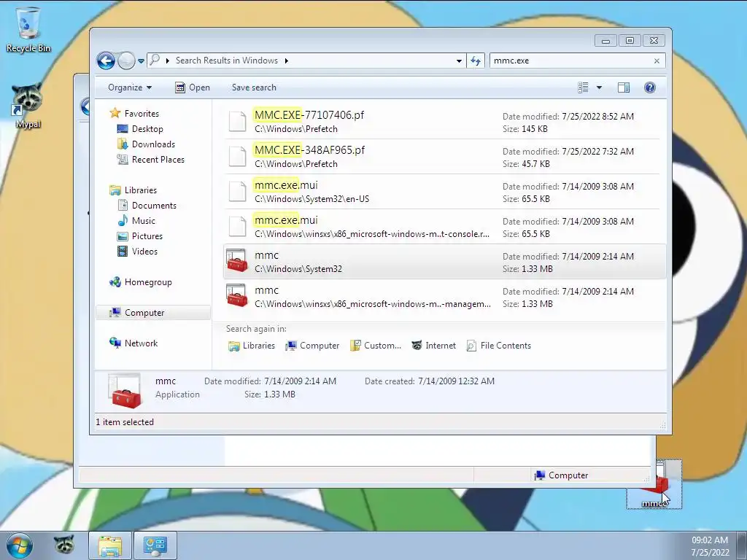Image resolution: width=747 pixels, height=560 pixels.
Task: Open the view options dropdown arrow
Action: tap(600, 87)
